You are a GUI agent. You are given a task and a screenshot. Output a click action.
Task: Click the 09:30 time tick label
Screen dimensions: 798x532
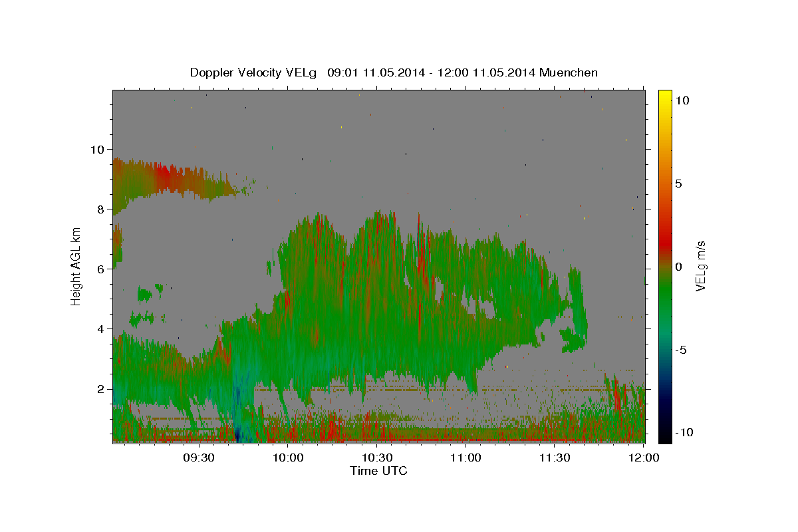click(199, 458)
